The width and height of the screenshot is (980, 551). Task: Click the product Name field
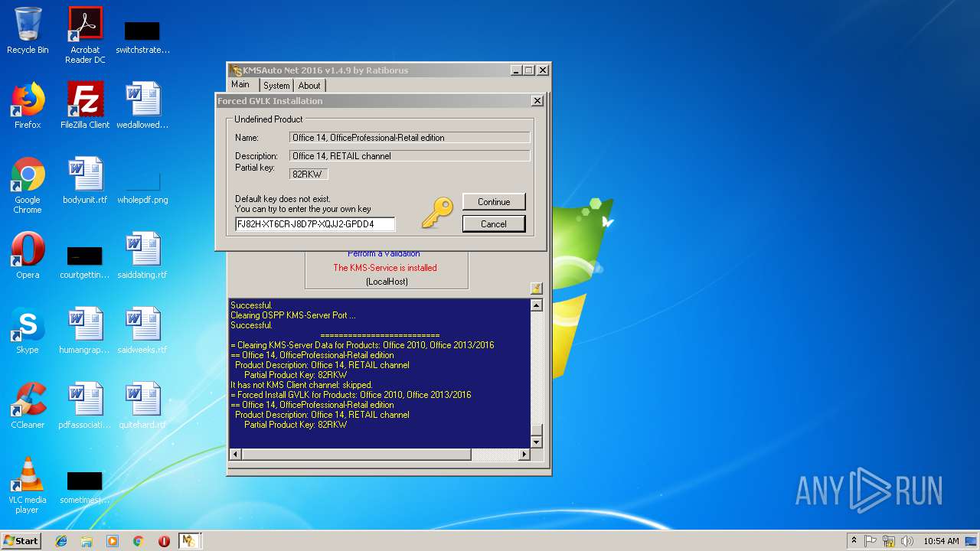(x=410, y=138)
